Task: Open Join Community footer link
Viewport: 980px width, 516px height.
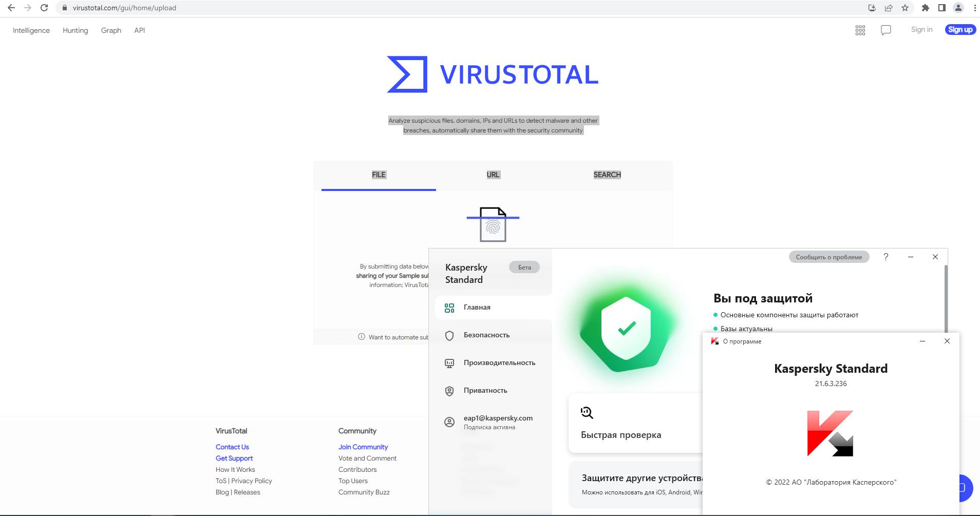Action: 363,447
